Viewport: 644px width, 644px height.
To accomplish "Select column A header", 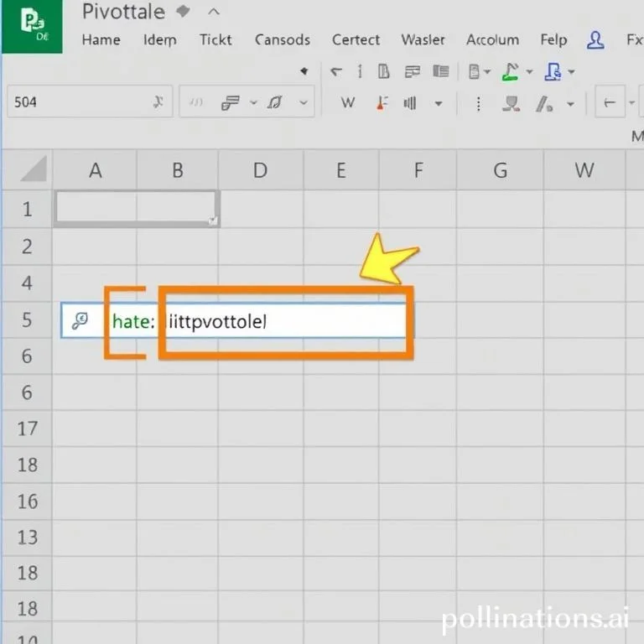I will (x=95, y=169).
